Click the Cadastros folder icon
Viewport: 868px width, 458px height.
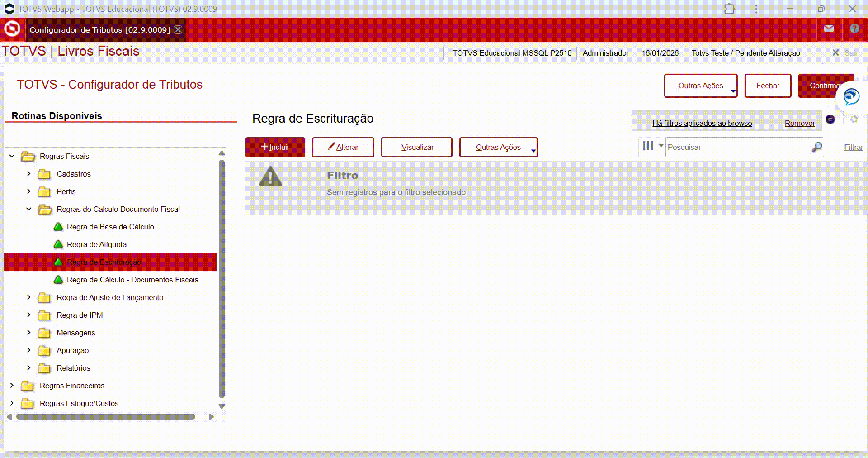pos(44,174)
